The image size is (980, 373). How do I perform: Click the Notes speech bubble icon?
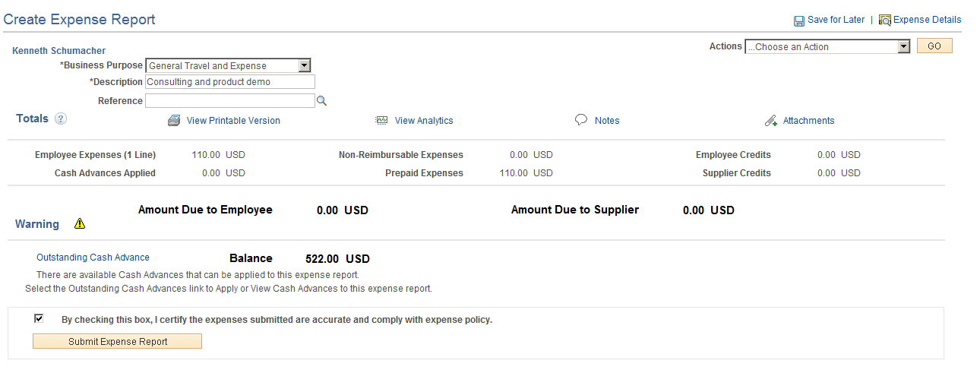(581, 120)
